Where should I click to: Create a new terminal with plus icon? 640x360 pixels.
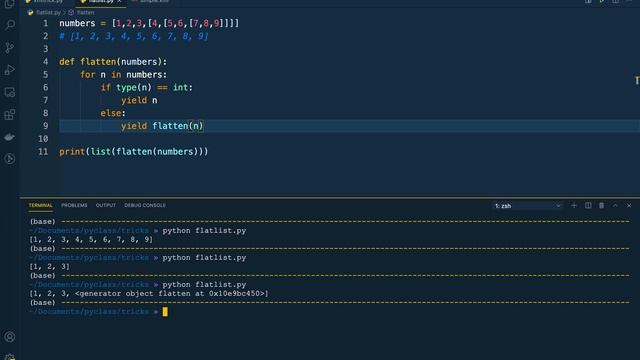click(574, 206)
